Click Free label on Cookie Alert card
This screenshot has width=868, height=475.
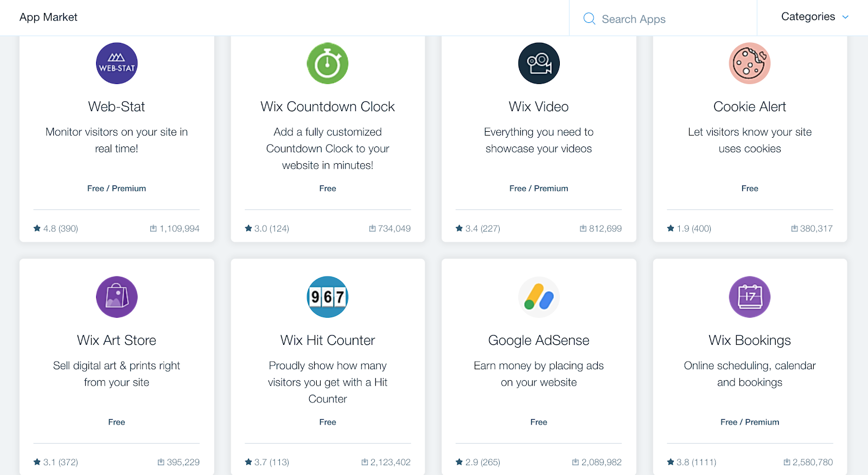pyautogui.click(x=750, y=188)
